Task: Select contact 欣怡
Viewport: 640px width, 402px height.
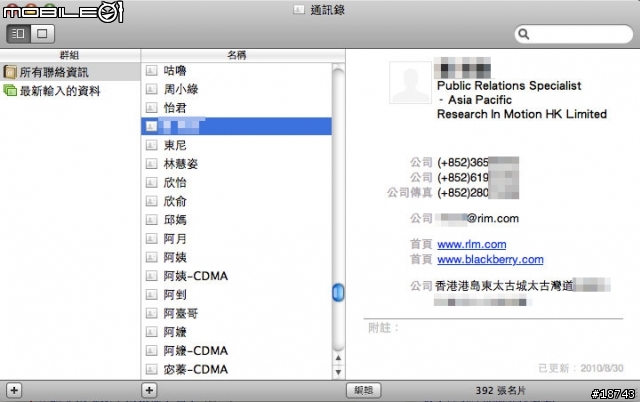Action: tap(236, 183)
